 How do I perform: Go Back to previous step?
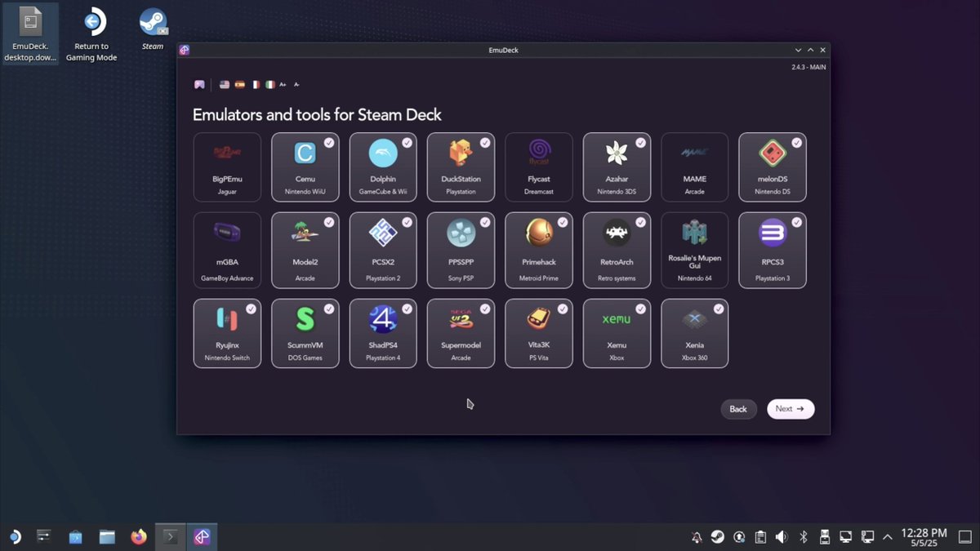(738, 409)
